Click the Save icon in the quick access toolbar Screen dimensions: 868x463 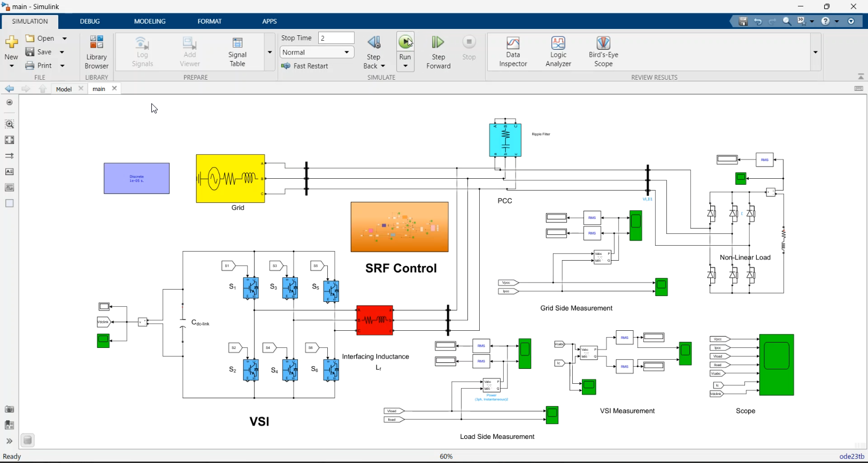[743, 21]
